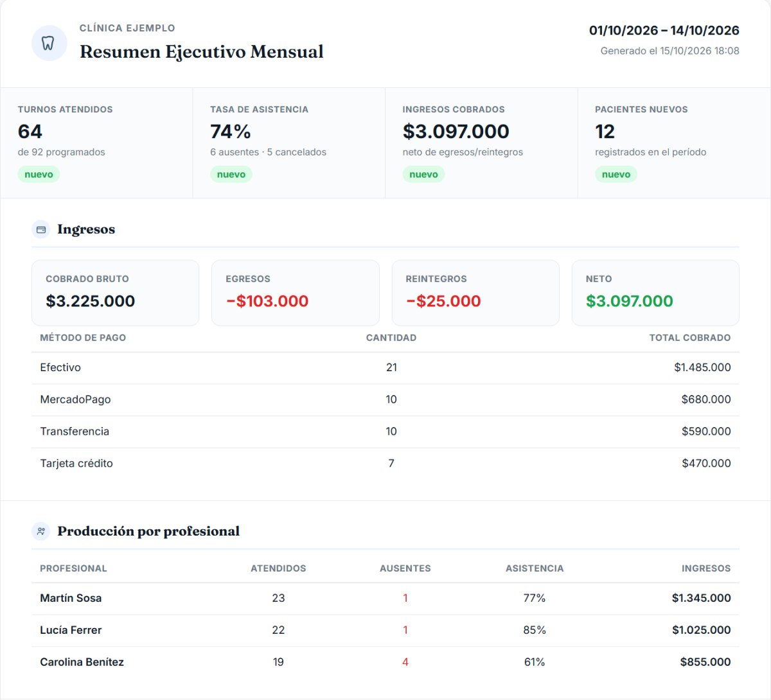Select professional Martín Sosa
Screen dimensions: 771x700
[x=71, y=599]
